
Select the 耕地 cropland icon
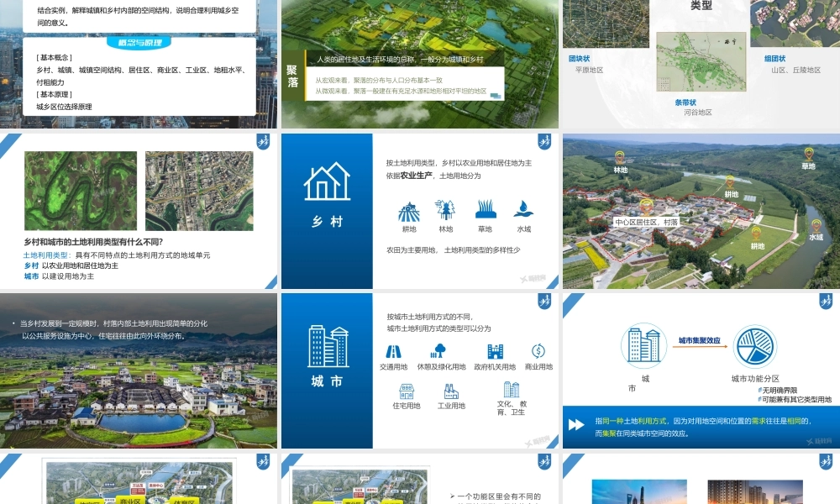[x=409, y=209]
